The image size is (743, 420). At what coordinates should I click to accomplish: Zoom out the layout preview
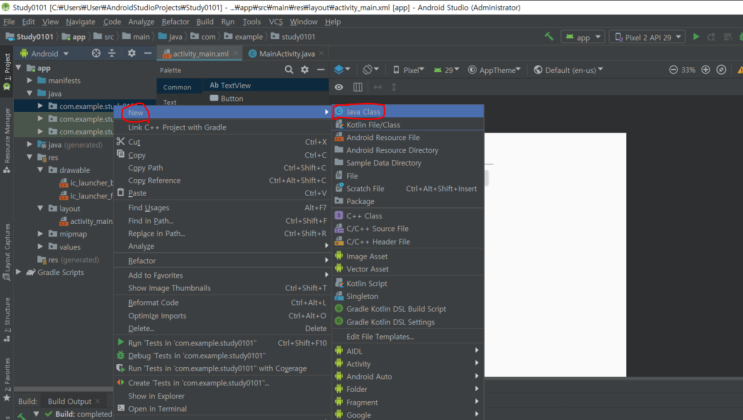click(673, 70)
